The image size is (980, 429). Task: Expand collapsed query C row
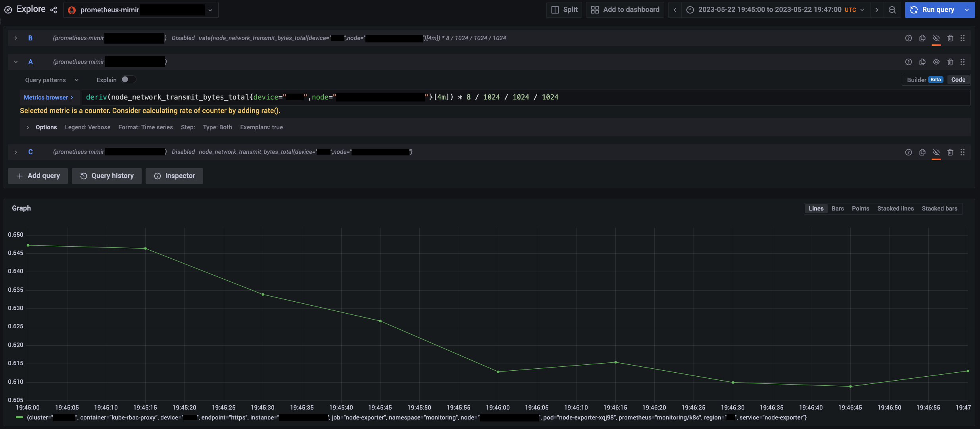click(x=16, y=152)
